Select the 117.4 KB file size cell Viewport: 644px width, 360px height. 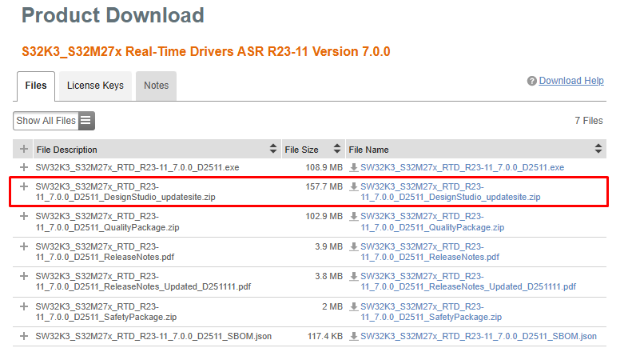pyautogui.click(x=325, y=336)
